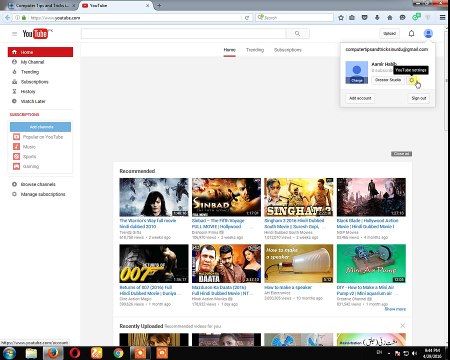Click Firefox home icon
450x360 pixels.
(390, 18)
